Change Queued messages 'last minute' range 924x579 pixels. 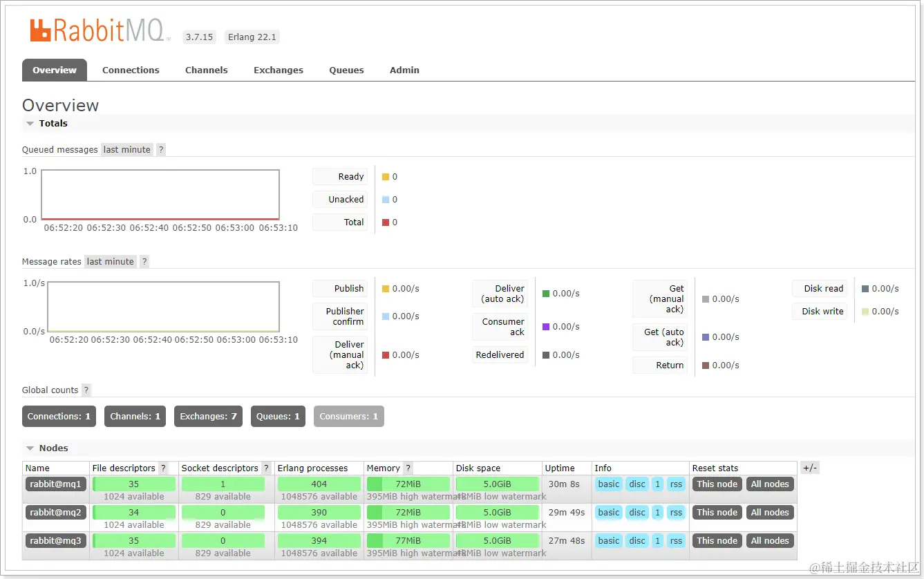pos(127,149)
